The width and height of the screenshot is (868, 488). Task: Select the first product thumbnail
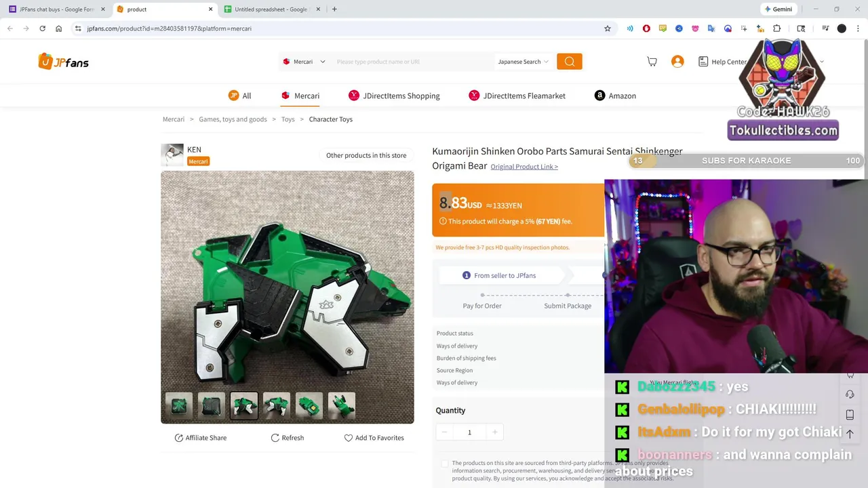coord(179,406)
